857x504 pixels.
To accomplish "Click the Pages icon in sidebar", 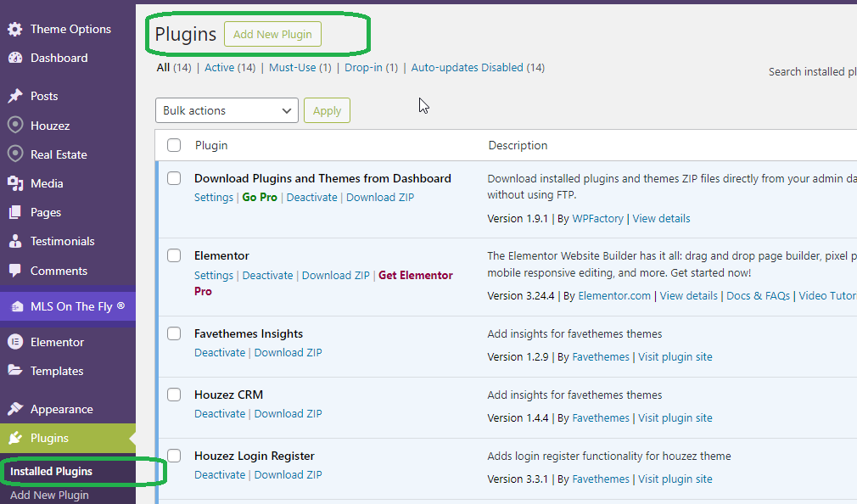I will click(x=15, y=212).
